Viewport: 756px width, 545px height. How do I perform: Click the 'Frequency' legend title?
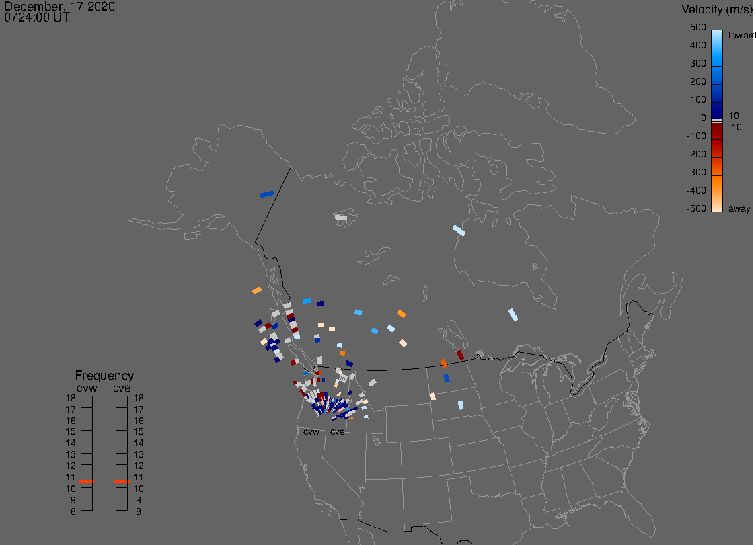(104, 376)
